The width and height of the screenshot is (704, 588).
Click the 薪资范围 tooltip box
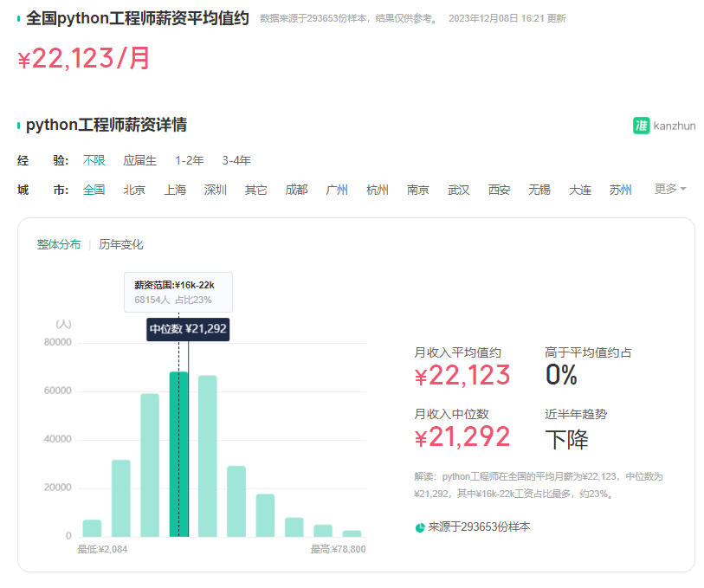(x=179, y=292)
